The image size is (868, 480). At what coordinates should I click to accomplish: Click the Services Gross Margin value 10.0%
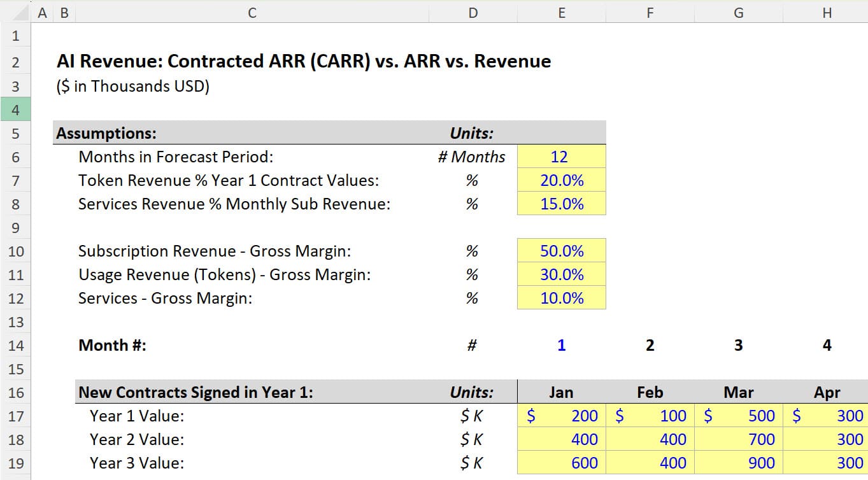[x=561, y=298]
